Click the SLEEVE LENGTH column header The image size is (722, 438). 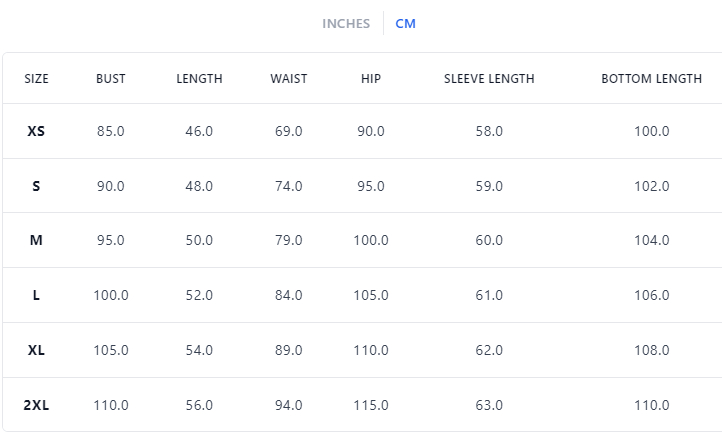489,79
